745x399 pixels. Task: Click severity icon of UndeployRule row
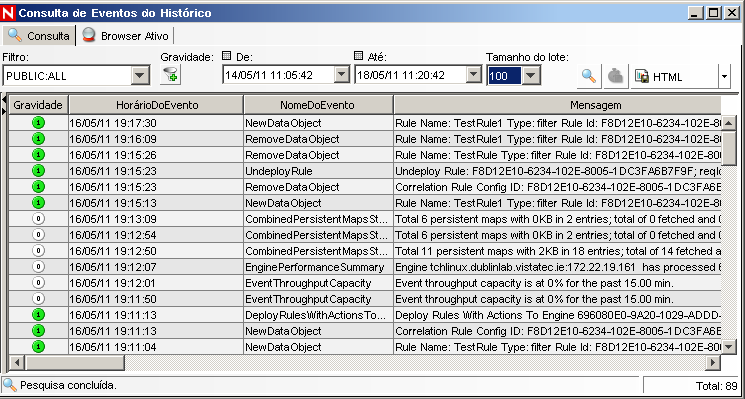38,171
